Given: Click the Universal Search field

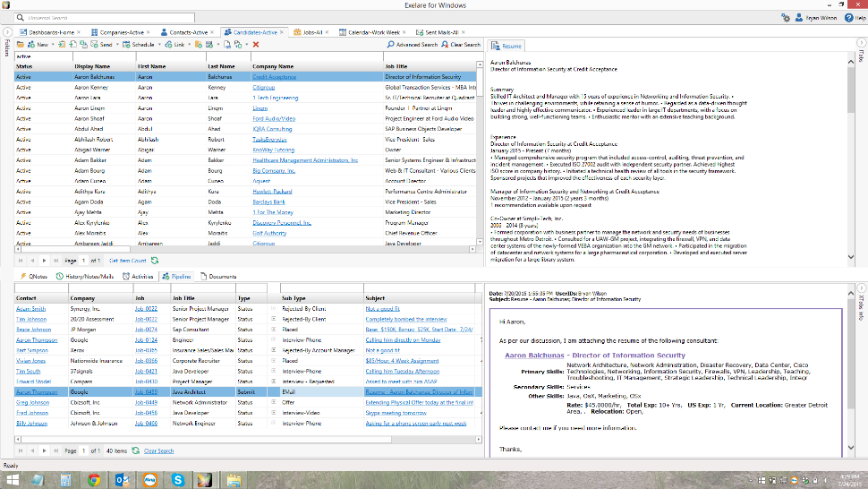Looking at the screenshot, I should (x=105, y=18).
